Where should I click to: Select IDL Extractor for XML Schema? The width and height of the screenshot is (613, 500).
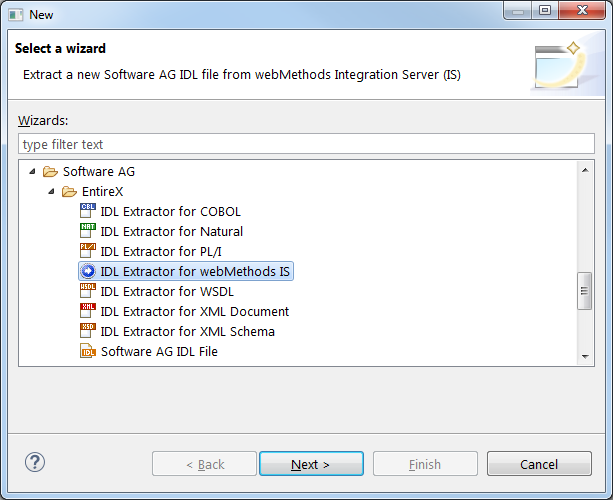pyautogui.click(x=187, y=332)
